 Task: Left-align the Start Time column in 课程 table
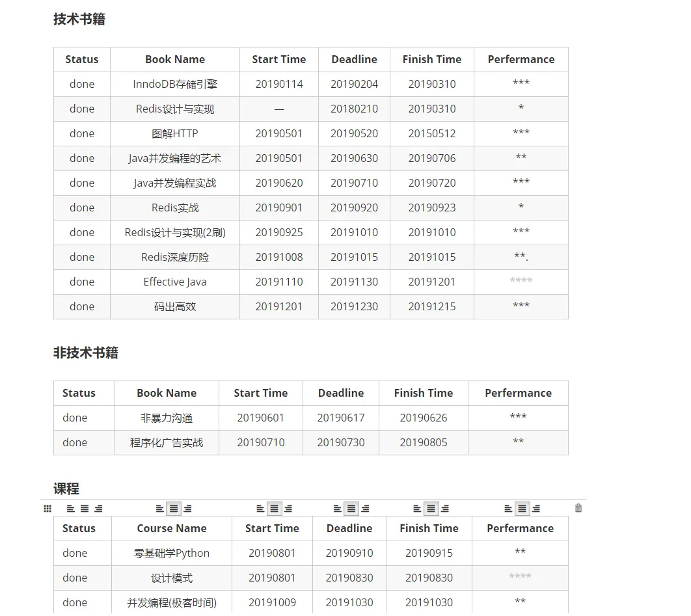click(260, 509)
